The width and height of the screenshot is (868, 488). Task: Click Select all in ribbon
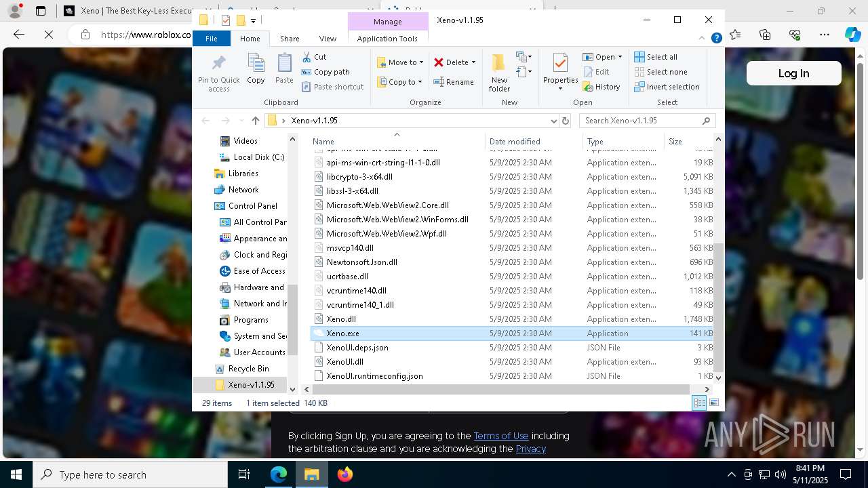click(x=656, y=57)
